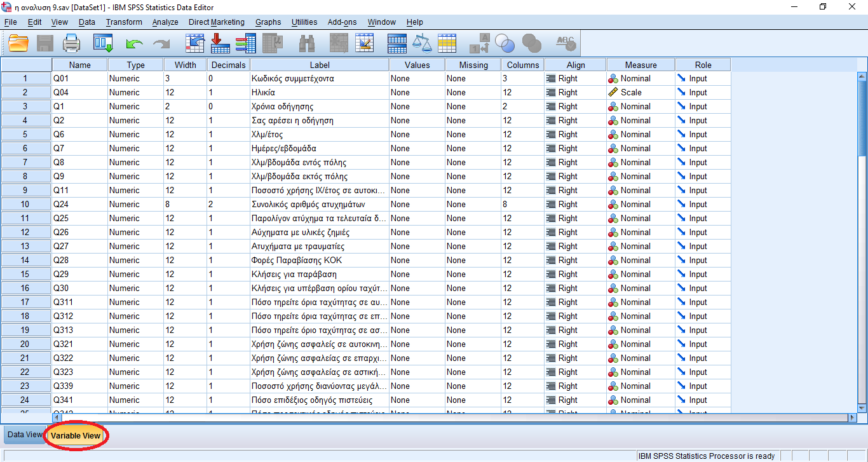Viewport: 868px width, 462px height.
Task: Select the label cell 'Ηλικία'
Action: (320, 93)
